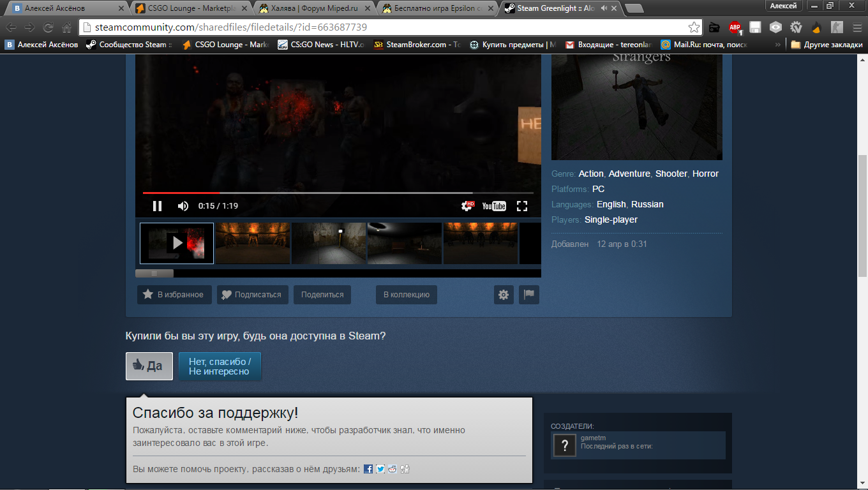Click the Action genre link
The height and width of the screenshot is (490, 868).
pos(591,174)
